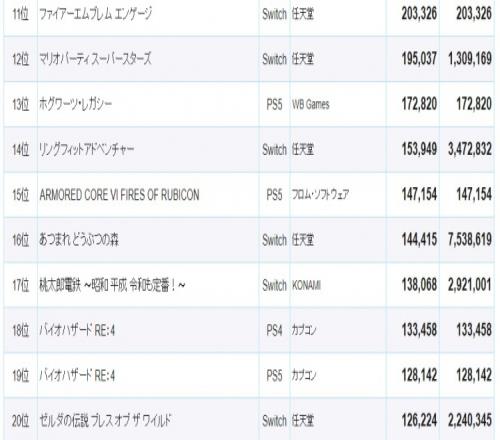Image resolution: width=500 pixels, height=440 pixels.
Task: Click the 2,921,001 total sales value
Action: coord(470,285)
